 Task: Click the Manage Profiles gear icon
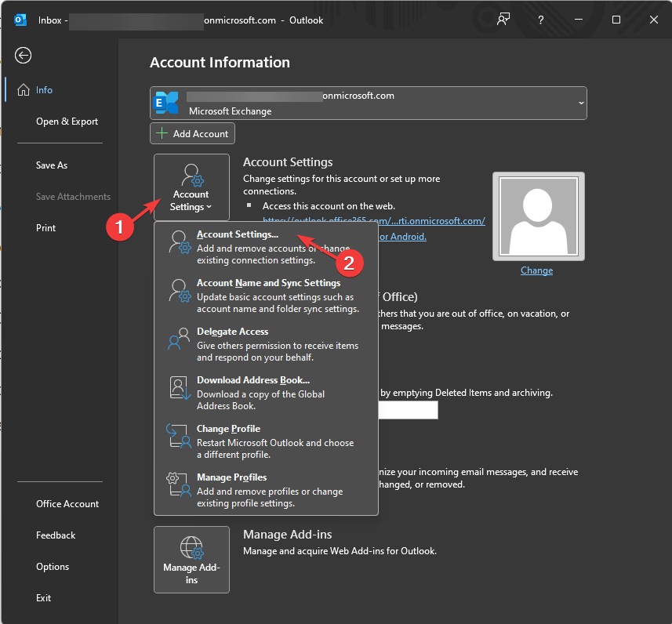tap(178, 484)
